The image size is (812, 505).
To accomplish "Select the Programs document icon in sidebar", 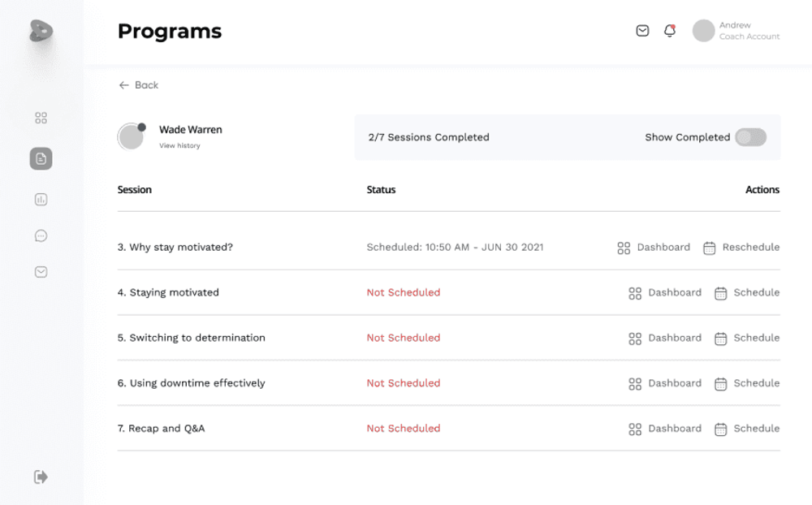I will point(41,158).
